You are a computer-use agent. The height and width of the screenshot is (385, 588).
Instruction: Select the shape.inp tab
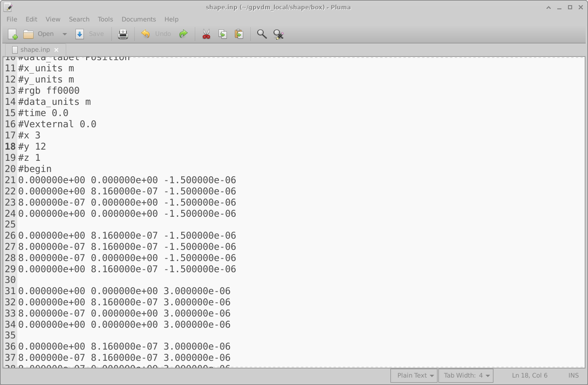(x=34, y=49)
